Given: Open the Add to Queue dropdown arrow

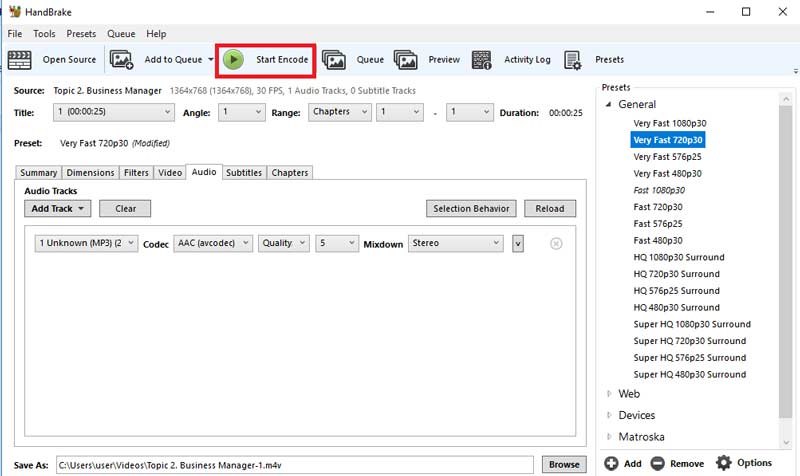Looking at the screenshot, I should [211, 60].
